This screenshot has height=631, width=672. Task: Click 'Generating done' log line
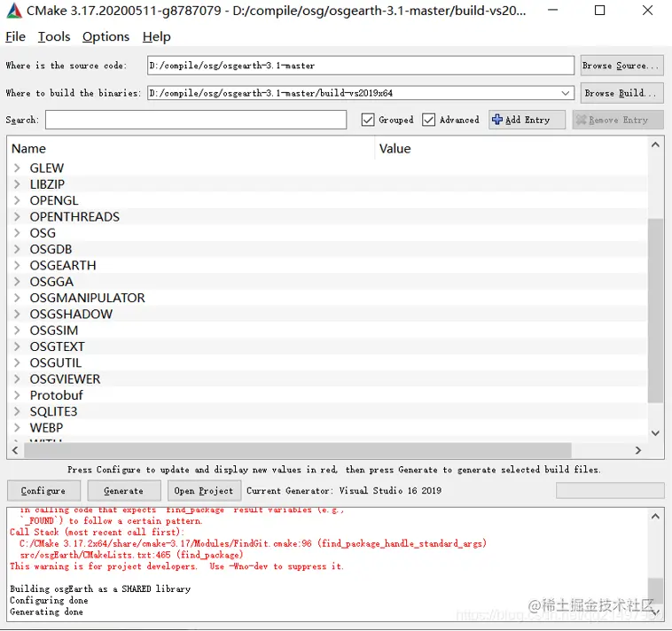46,612
